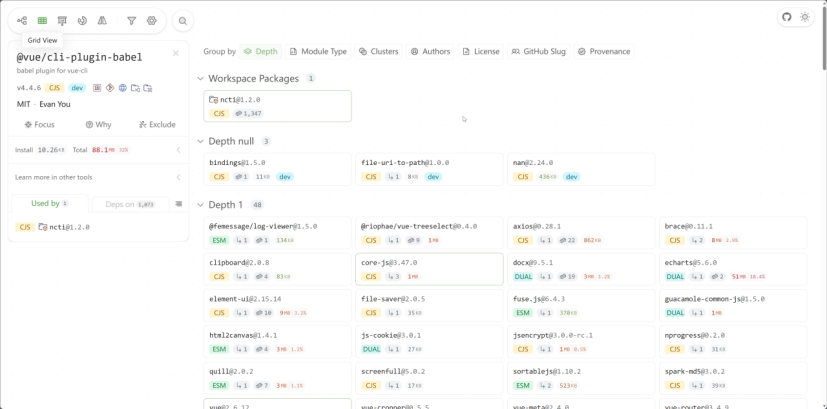This screenshot has width=827, height=409.
Task: Switch to the Graph view
Action: 22,21
